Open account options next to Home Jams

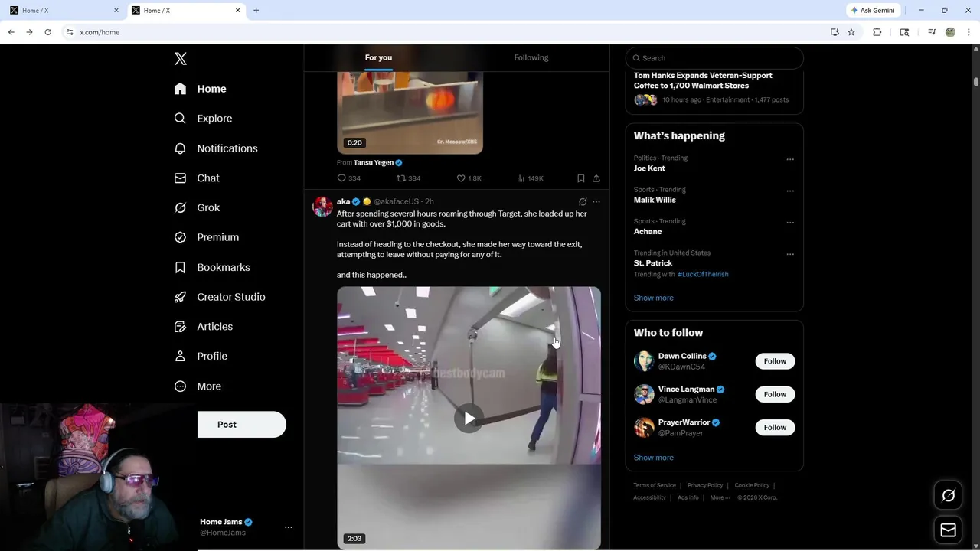coord(289,527)
